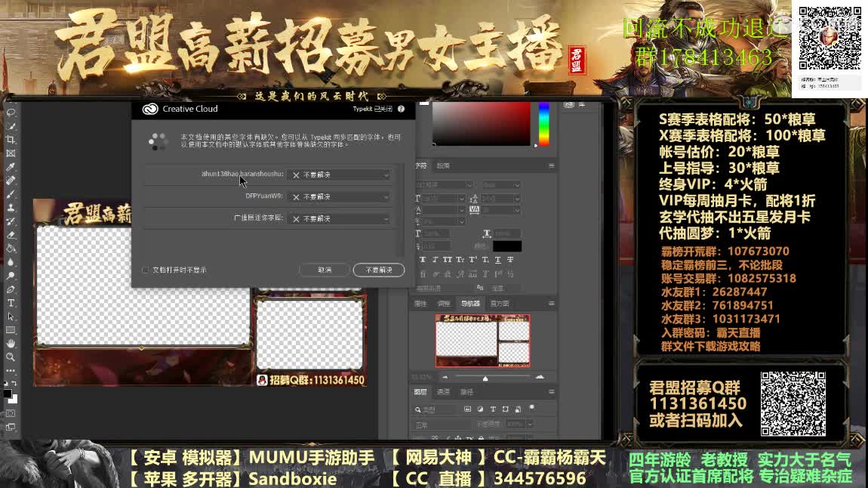Screen dimensions: 868x488
Task: Select the Path Selection tool
Action: pyautogui.click(x=11, y=317)
